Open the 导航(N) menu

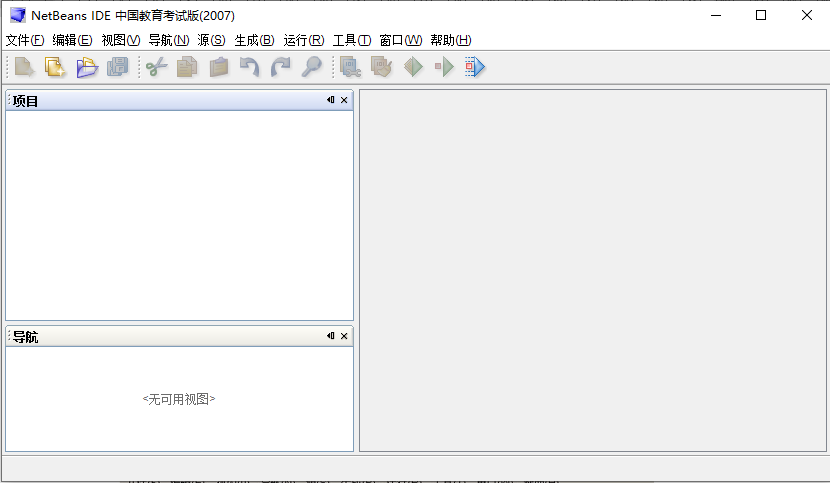click(169, 40)
